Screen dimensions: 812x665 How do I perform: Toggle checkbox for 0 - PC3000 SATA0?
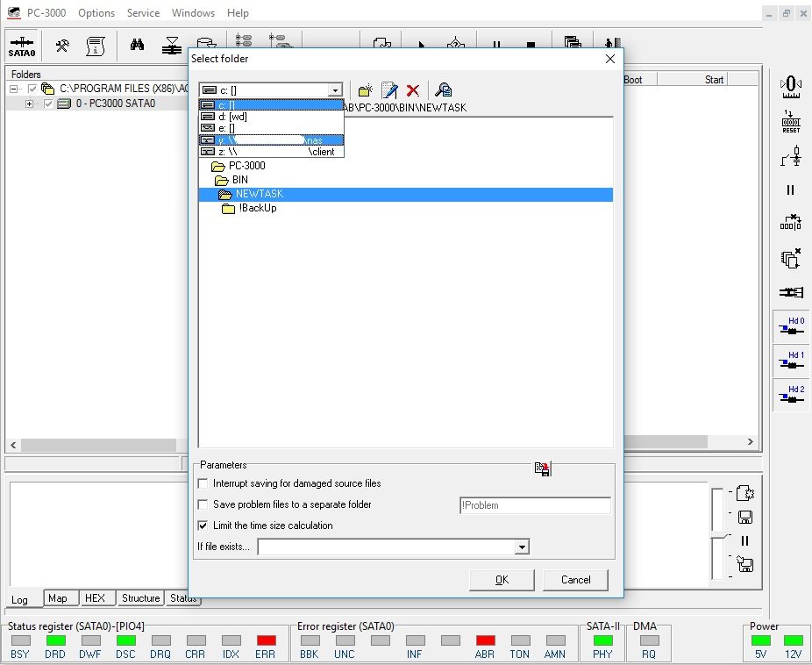click(x=48, y=104)
